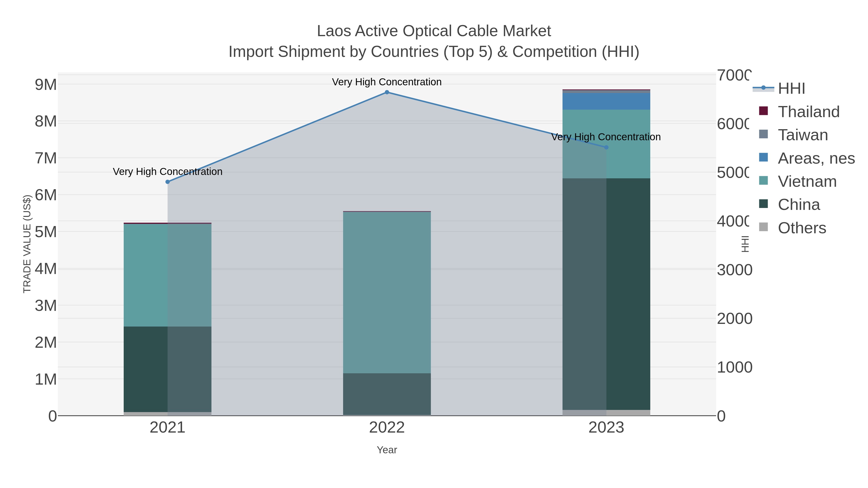Click the chart title Laos Active Optical Cable Market

pyautogui.click(x=434, y=31)
